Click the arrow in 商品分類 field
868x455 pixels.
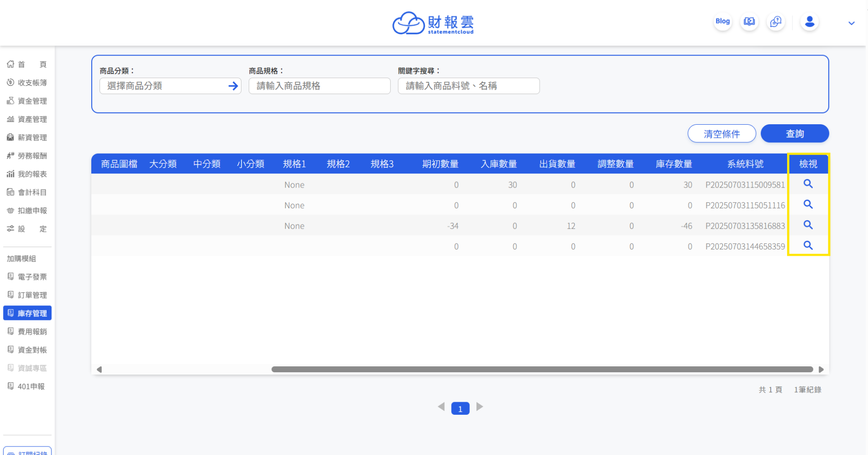coord(233,86)
